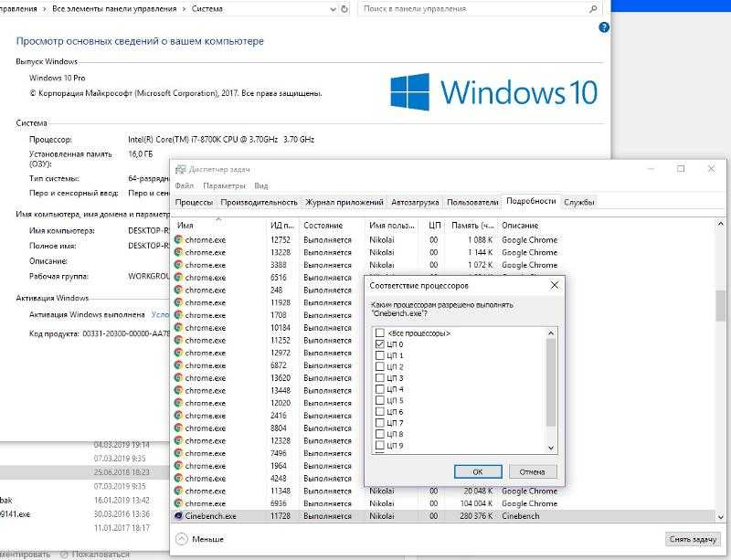The width and height of the screenshot is (731, 560).
Task: Close the Соответствие процессоров dialog
Action: 555,285
